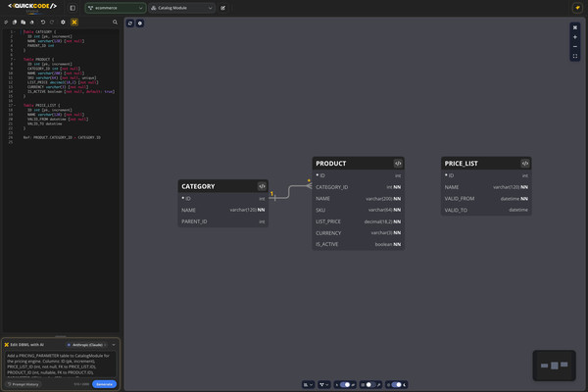Click the edit module pencil icon
This screenshot has height=392, width=588.
[223, 8]
